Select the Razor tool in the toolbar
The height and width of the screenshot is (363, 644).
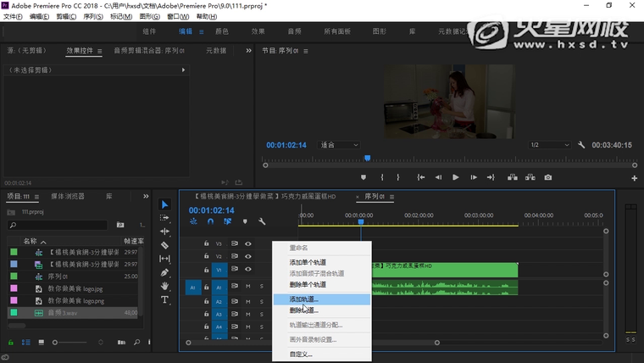point(164,245)
